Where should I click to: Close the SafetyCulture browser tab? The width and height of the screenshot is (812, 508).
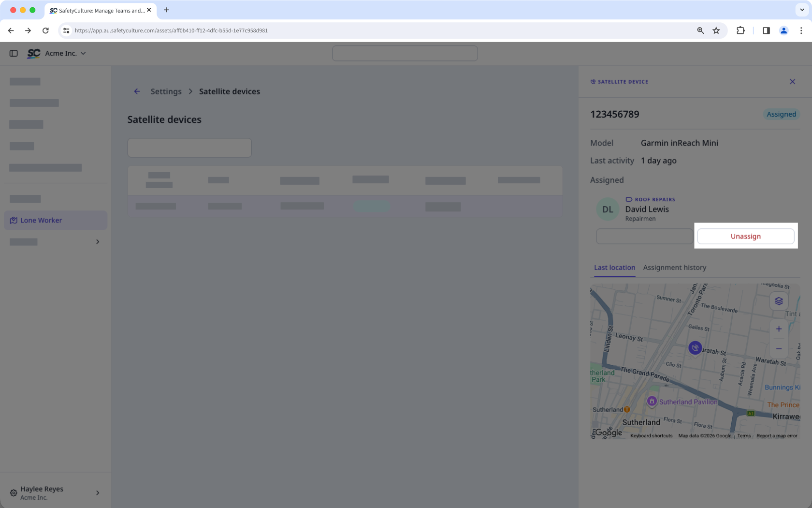149,10
